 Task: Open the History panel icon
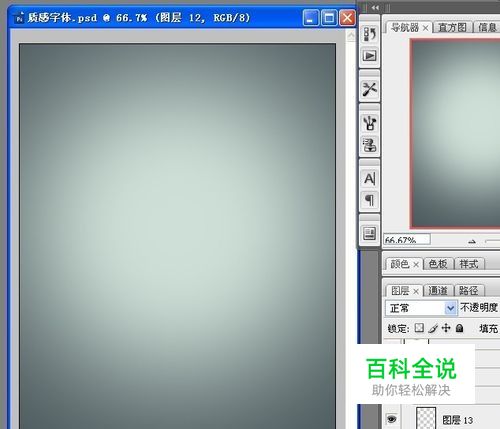(370, 34)
